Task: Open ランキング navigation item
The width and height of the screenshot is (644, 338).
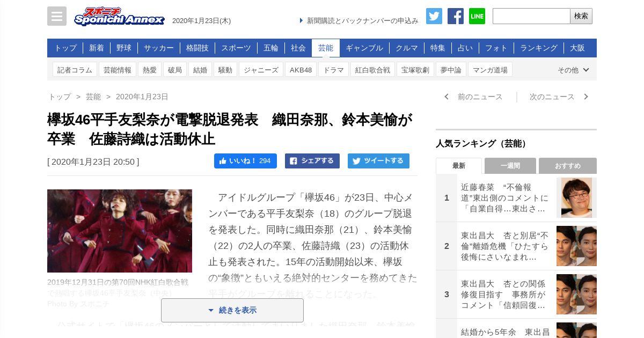Action: (x=539, y=48)
